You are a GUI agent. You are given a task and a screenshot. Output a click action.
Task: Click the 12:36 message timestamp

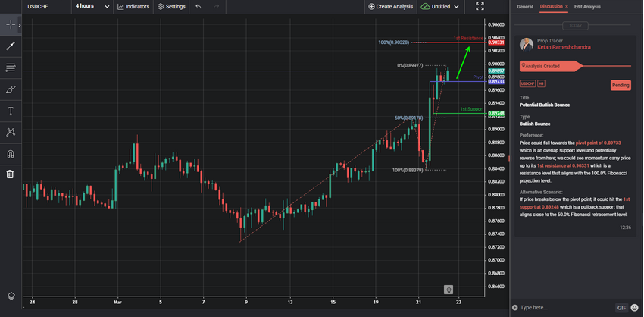(626, 228)
